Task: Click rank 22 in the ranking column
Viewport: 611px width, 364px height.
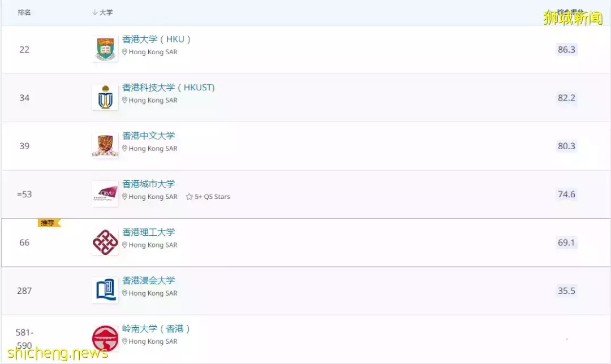Action: (24, 49)
